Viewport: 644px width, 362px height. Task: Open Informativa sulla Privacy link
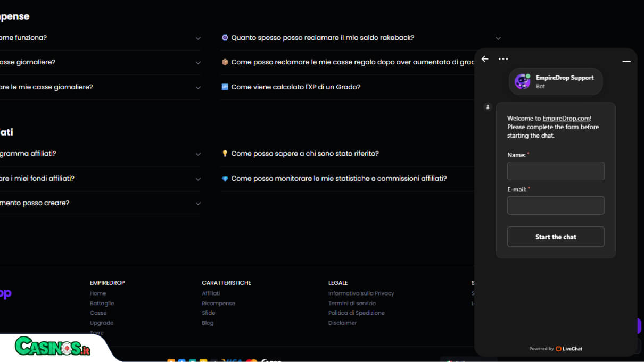pyautogui.click(x=361, y=293)
